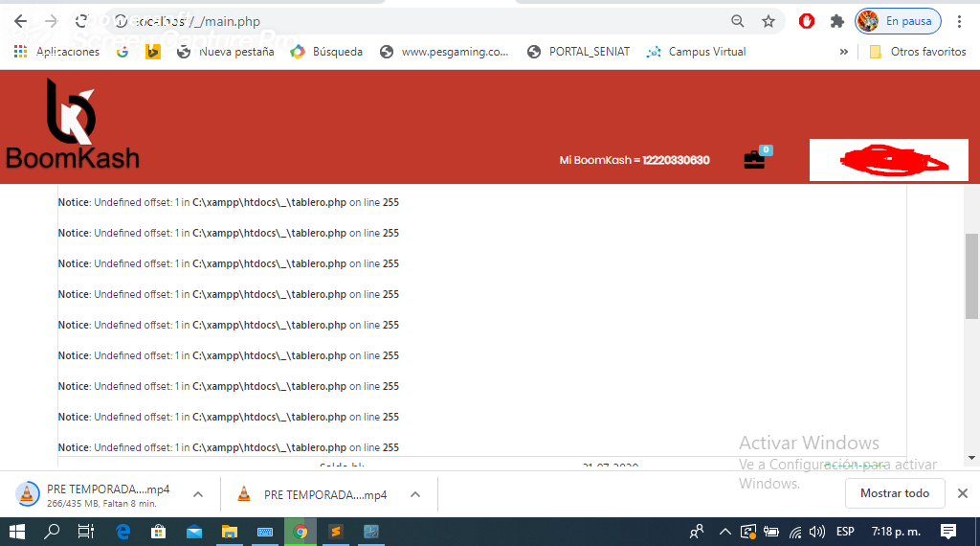Open the www.pesgaming.co... bookmark
980x546 pixels.
tap(444, 52)
